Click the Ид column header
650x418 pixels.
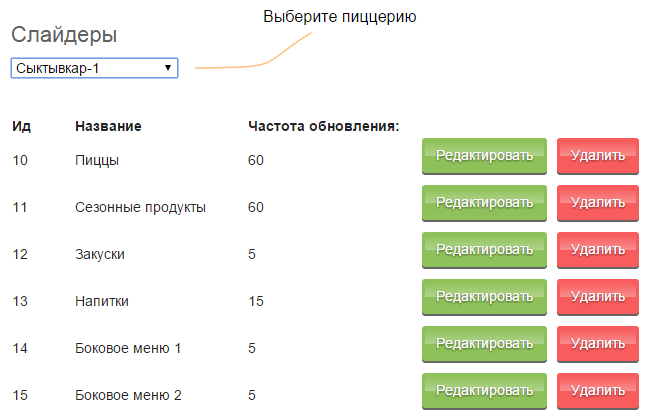coord(22,126)
